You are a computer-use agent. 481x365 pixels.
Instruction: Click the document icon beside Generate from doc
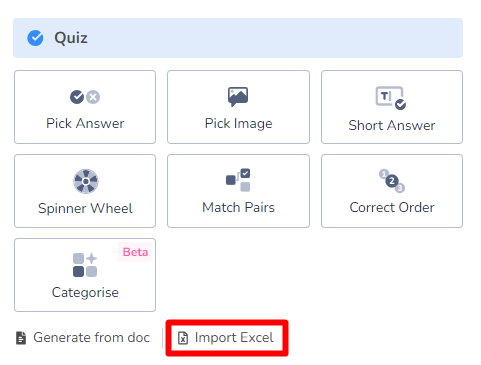click(x=21, y=338)
